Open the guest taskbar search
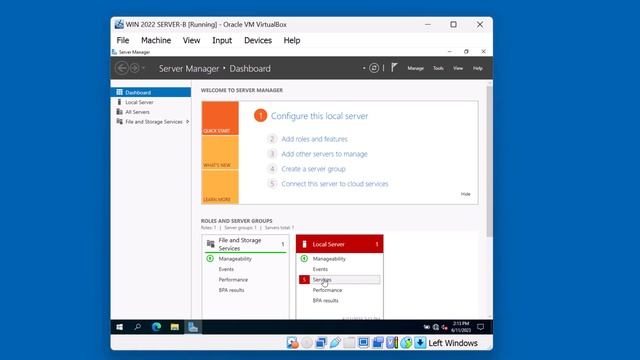The image size is (640, 360). (138, 327)
